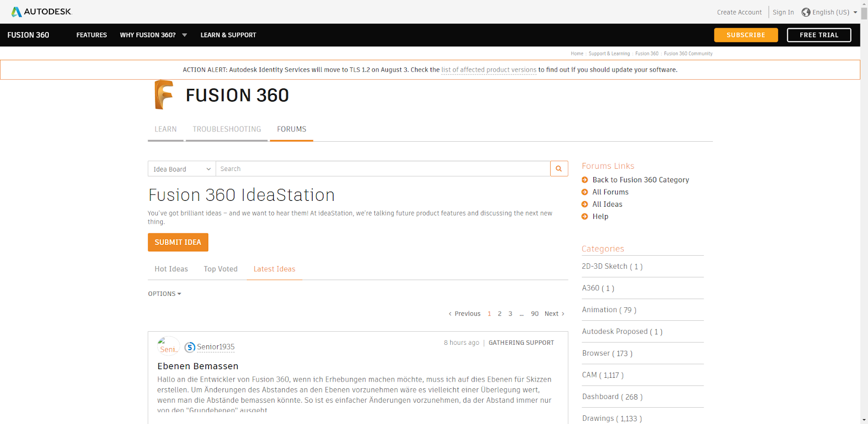Viewport: 868px width, 424px height.
Task: Click the arrow icon beside All Ideas
Action: pos(585,204)
